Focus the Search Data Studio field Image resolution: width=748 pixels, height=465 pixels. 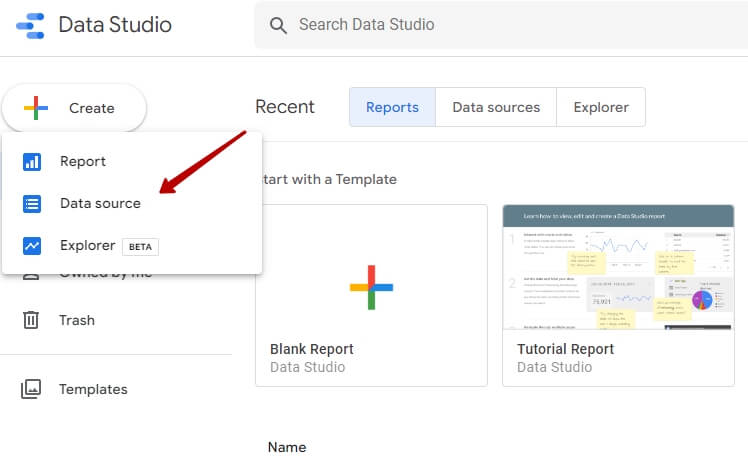pyautogui.click(x=501, y=25)
